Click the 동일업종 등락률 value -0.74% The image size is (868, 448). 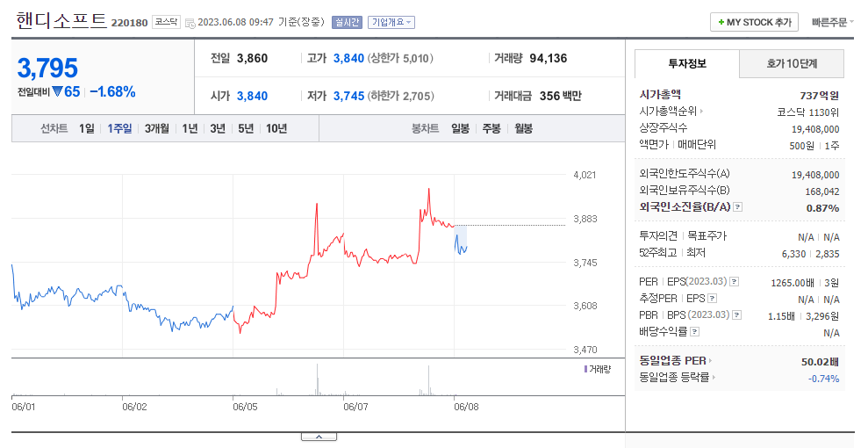[824, 379]
